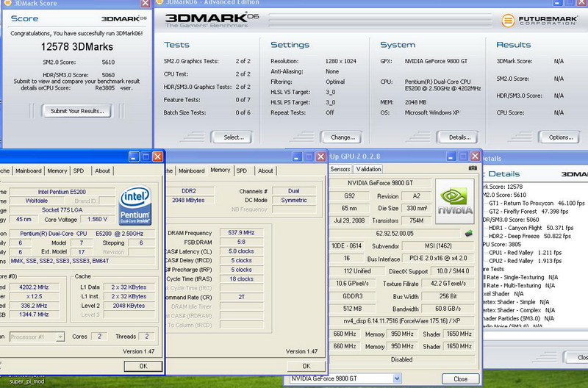Click the DirectX Support value 10.0 / SM4.0
Image resolution: width=588 pixels, height=388 pixels.
click(453, 271)
